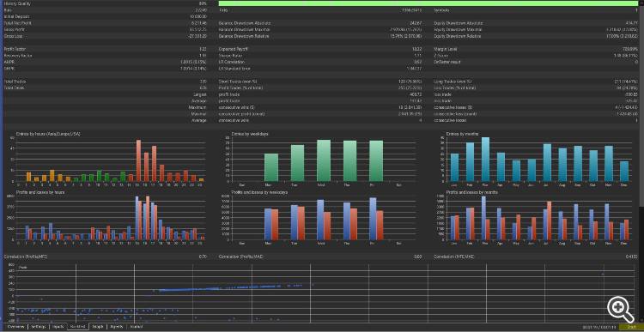Open the Journal tab
Screen dimensions: 644x332
pyautogui.click(x=136, y=327)
